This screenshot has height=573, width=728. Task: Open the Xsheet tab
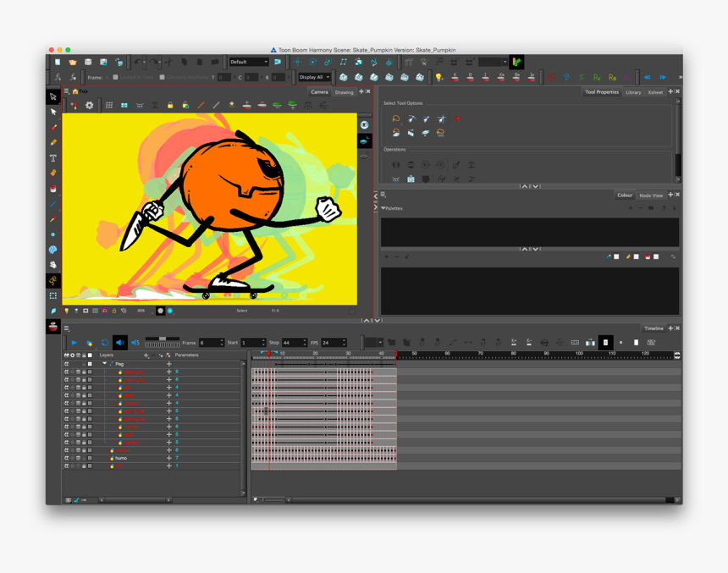tap(655, 92)
